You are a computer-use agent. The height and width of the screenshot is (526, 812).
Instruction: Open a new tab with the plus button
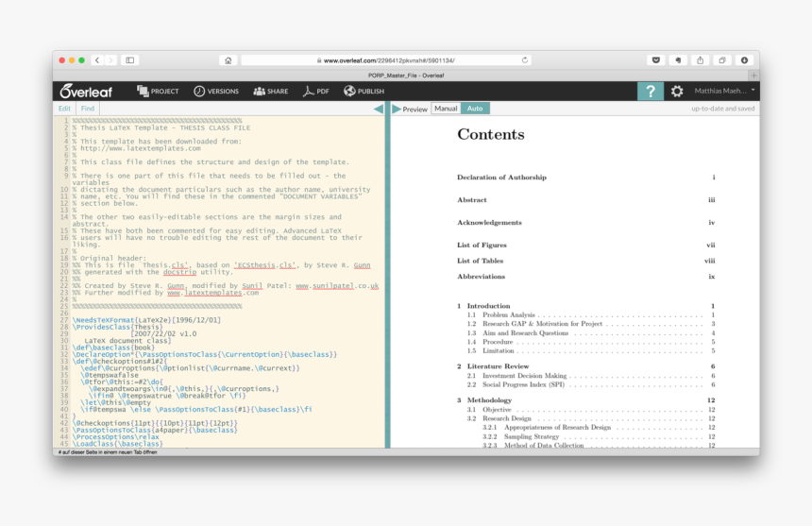click(x=754, y=75)
